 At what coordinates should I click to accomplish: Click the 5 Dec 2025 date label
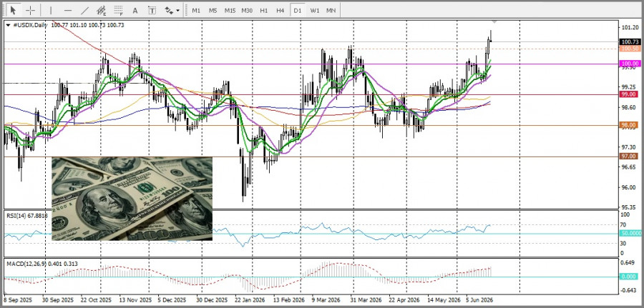(x=173, y=300)
